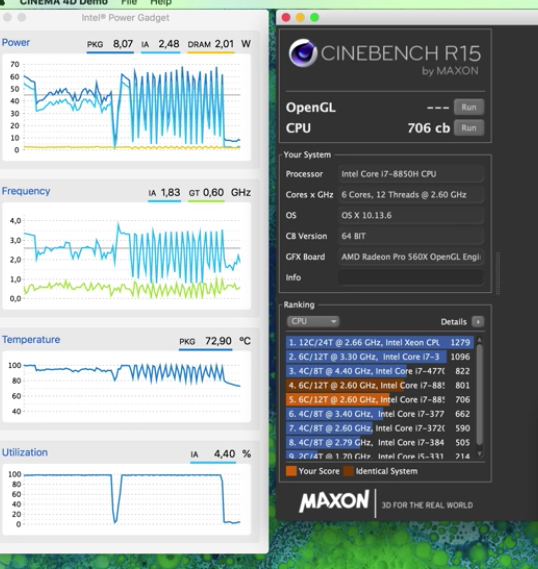Click the ranking list scrollbar
This screenshot has width=538, height=569.
[480, 395]
